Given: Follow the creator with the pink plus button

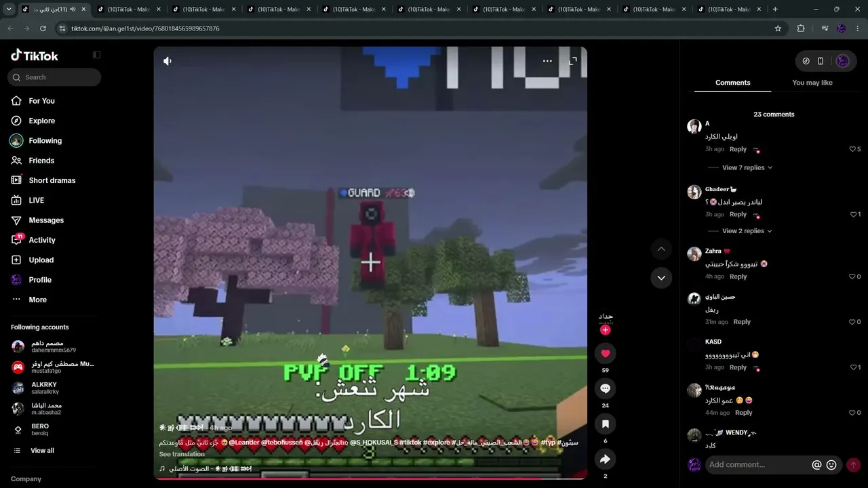Looking at the screenshot, I should pyautogui.click(x=606, y=329).
